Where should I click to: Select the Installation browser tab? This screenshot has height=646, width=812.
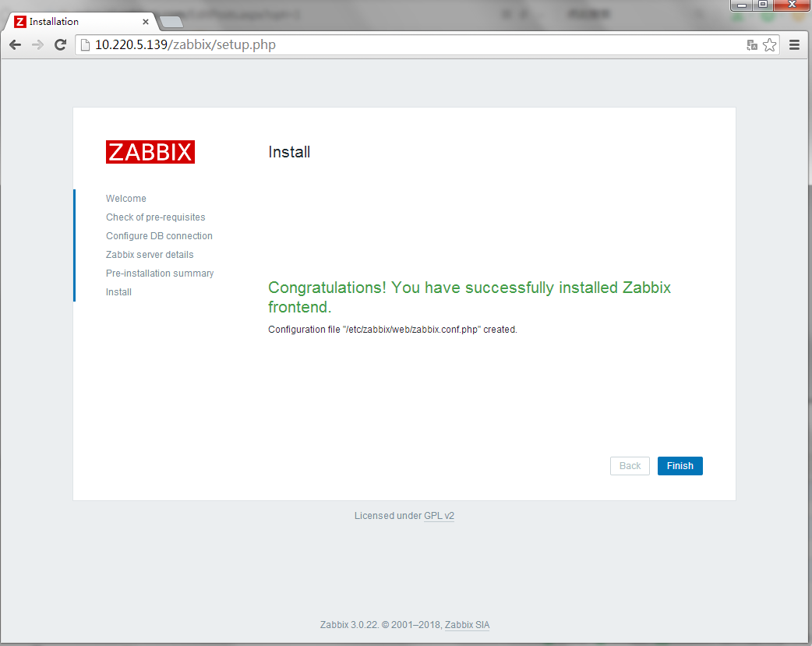coord(80,22)
